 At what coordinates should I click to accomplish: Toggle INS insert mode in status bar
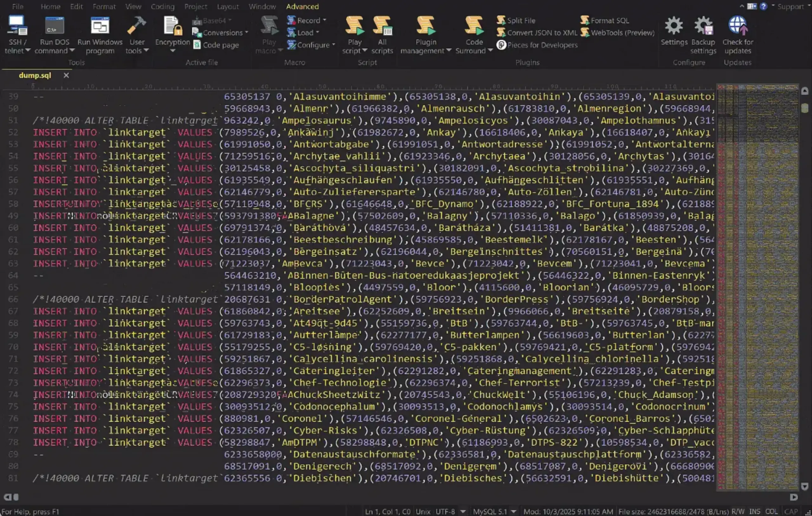(x=755, y=512)
